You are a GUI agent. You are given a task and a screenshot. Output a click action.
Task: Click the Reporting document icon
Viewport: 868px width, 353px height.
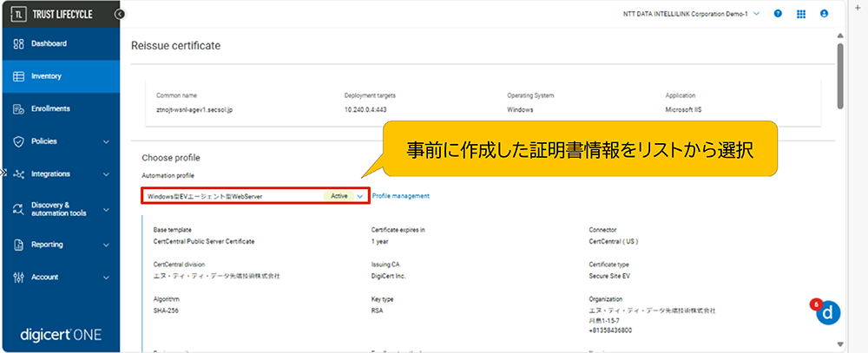(18, 245)
